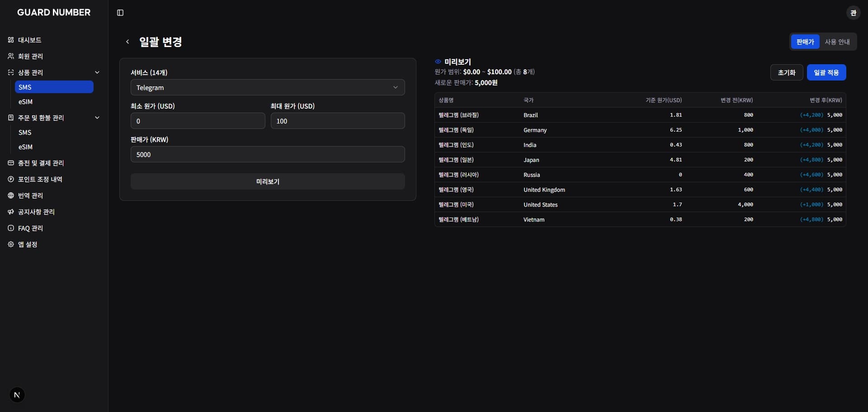Switch to the 사용 안내 toggle option
The image size is (868, 412).
[x=837, y=42]
